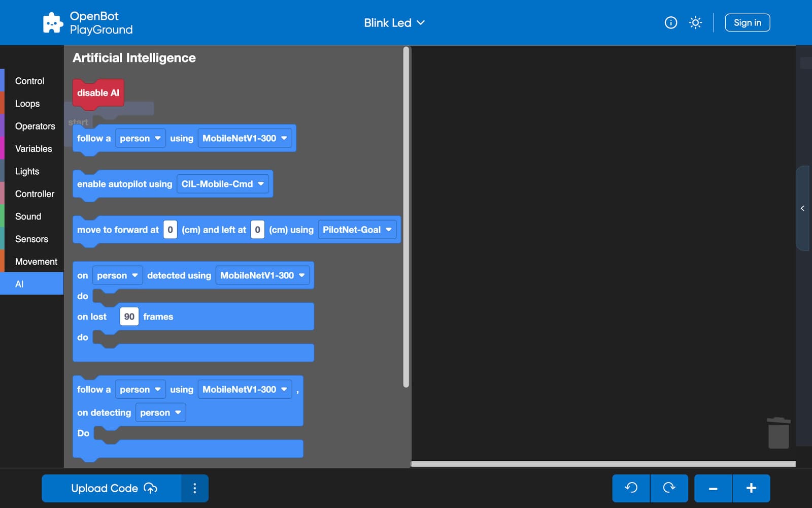This screenshot has width=812, height=508.
Task: Open CIL-Mobile-Cmd autopilot model dropdown
Action: pyautogui.click(x=223, y=184)
